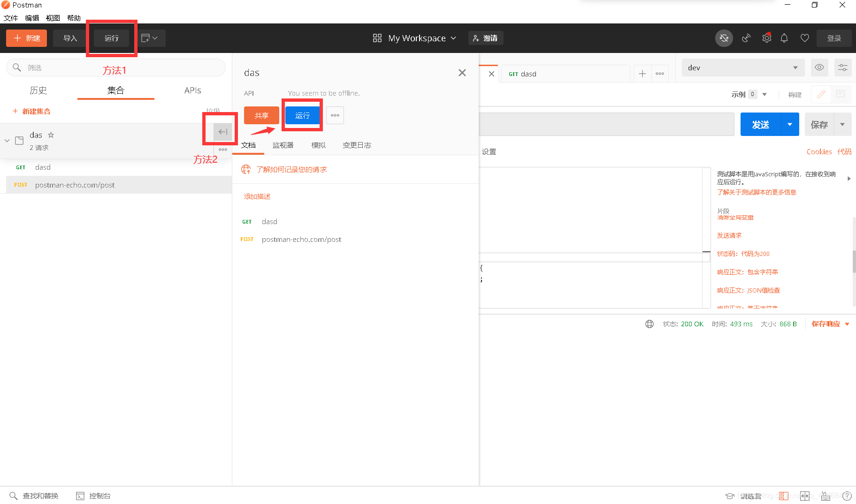Open the My Workspace switcher
Screen dimensions: 856x504
pyautogui.click(x=414, y=38)
